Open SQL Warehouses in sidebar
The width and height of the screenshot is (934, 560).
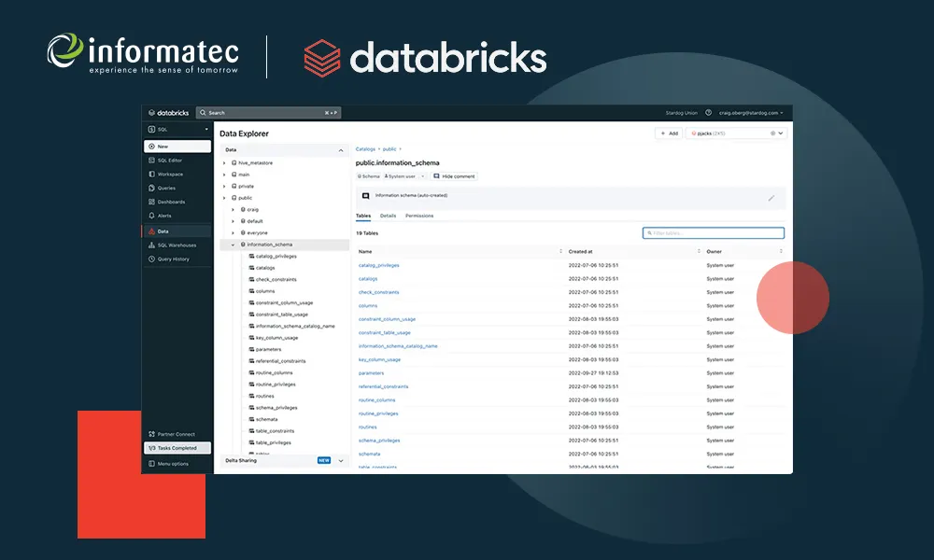[x=172, y=245]
